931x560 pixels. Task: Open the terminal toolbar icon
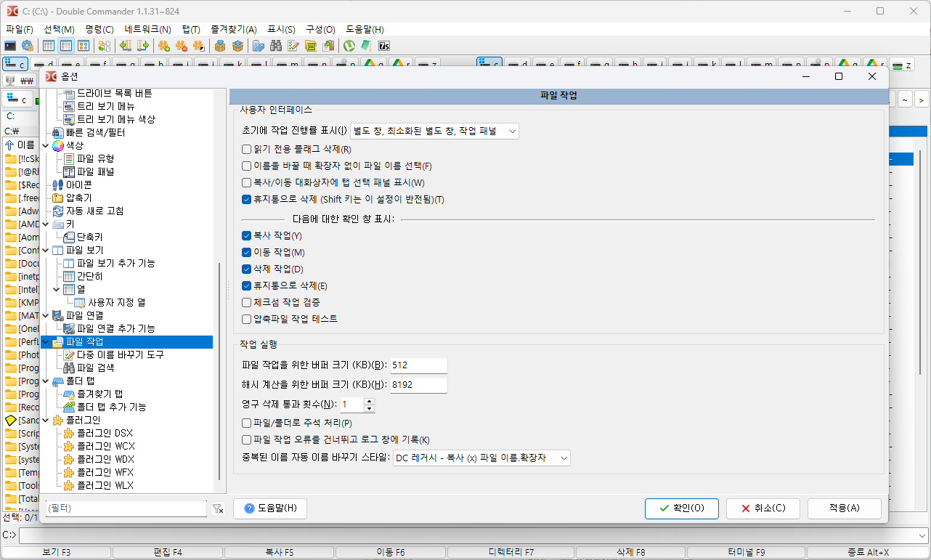(x=11, y=46)
